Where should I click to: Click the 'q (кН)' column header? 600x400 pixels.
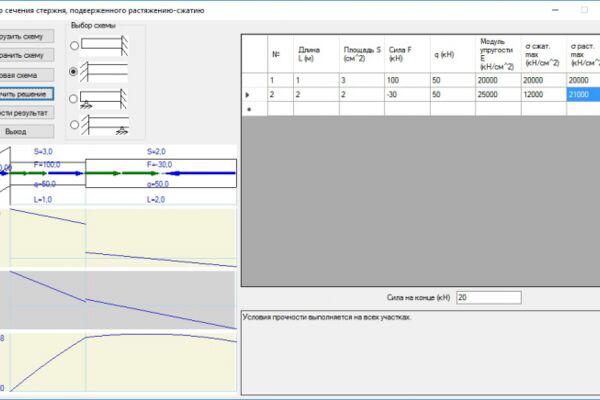453,54
